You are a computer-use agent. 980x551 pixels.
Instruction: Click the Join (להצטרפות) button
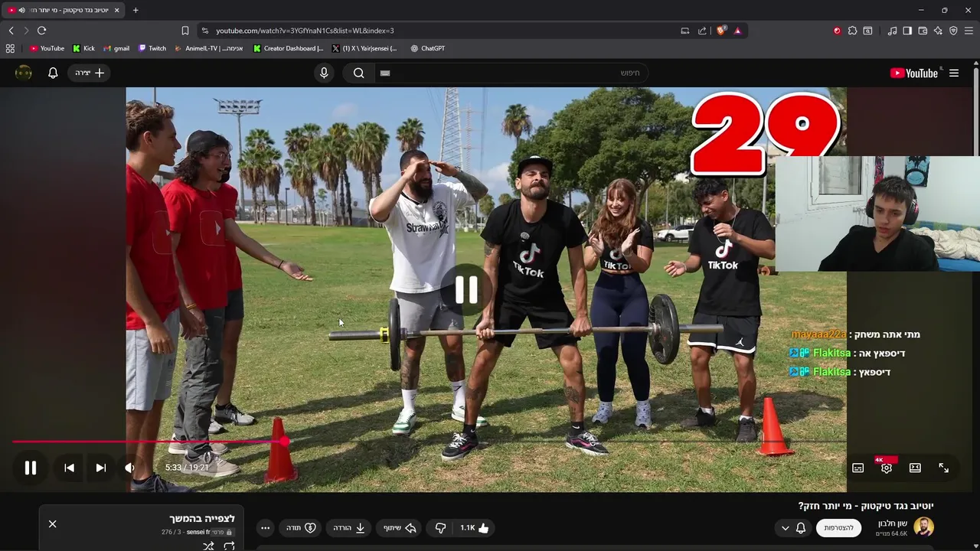click(839, 528)
